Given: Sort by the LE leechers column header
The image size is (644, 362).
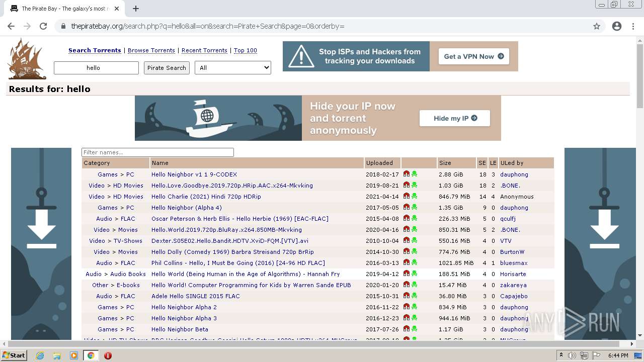Looking at the screenshot, I should click(493, 163).
